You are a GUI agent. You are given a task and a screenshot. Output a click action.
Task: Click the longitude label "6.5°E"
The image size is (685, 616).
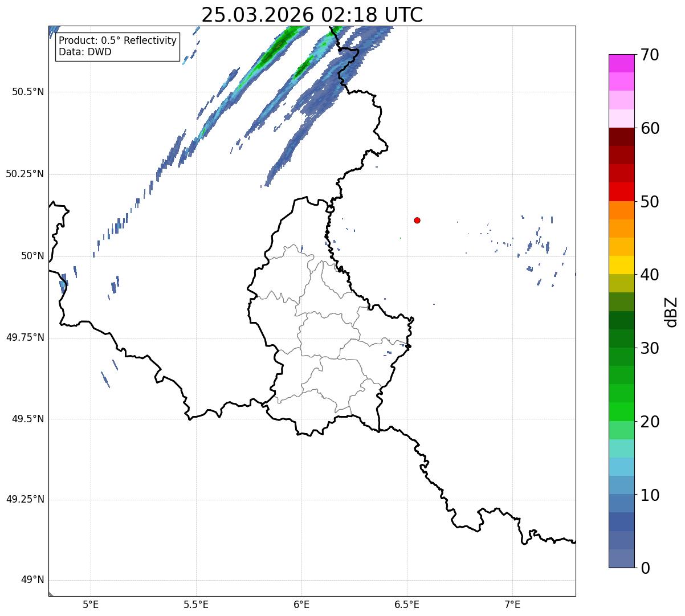point(407,604)
